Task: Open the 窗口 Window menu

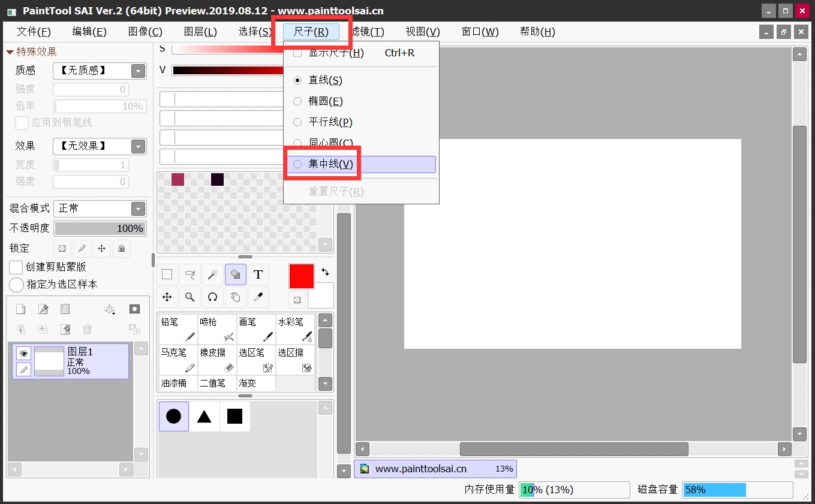Action: (x=480, y=32)
